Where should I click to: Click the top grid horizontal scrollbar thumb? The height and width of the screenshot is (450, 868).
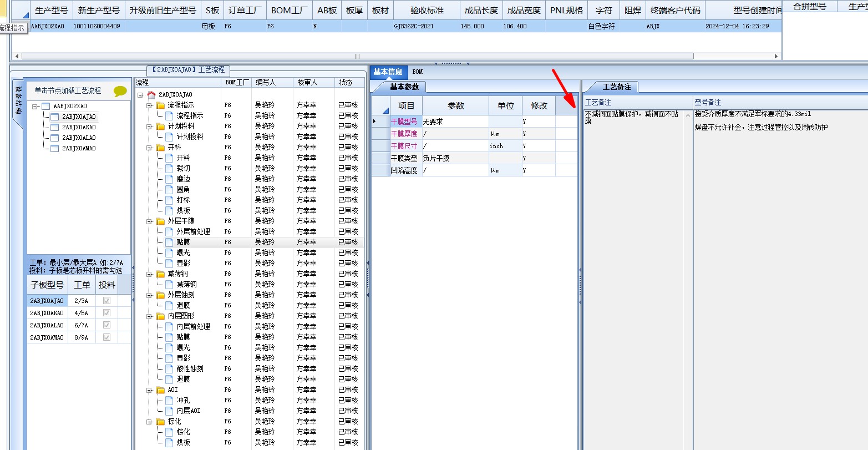click(357, 56)
